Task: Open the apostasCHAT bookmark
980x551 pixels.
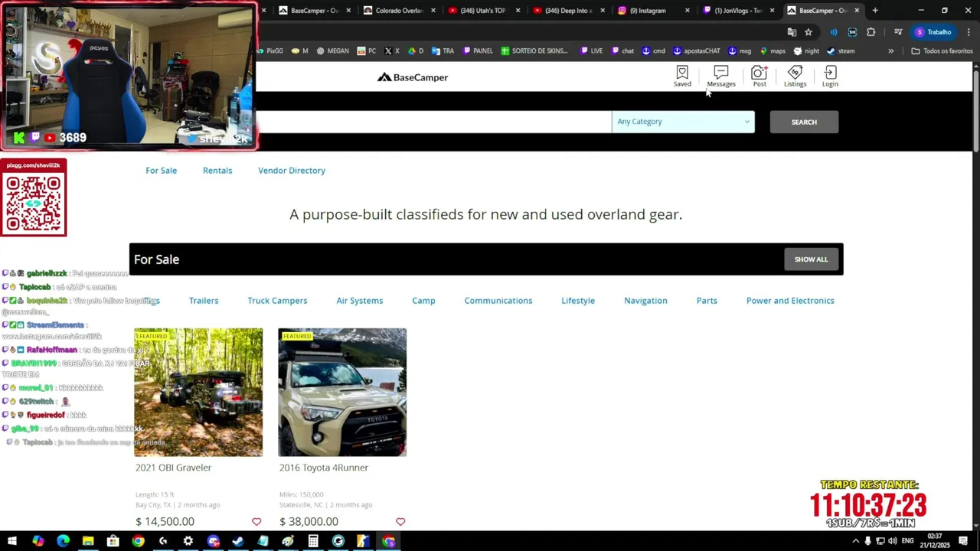Action: click(697, 51)
